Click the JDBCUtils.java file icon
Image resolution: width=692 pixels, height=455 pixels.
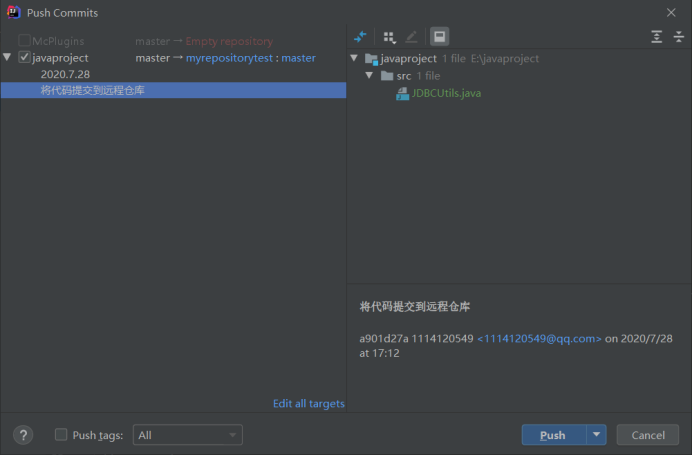(402, 94)
